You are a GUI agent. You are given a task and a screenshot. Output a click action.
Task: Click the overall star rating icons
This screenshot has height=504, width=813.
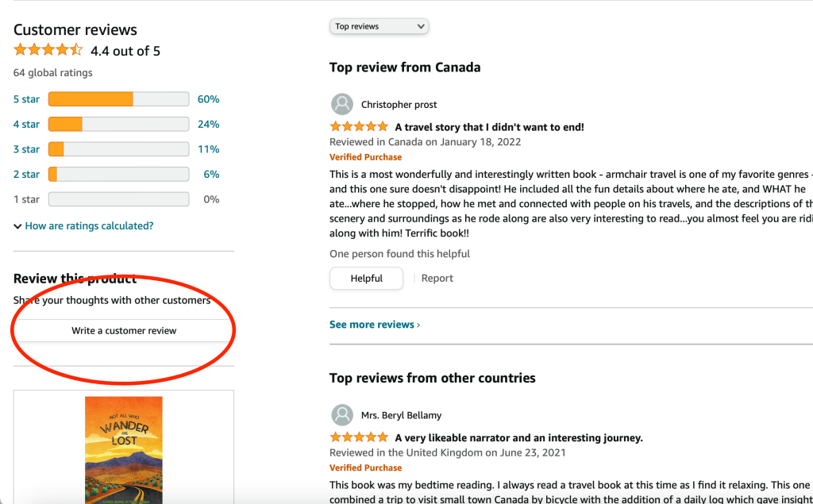[x=48, y=50]
